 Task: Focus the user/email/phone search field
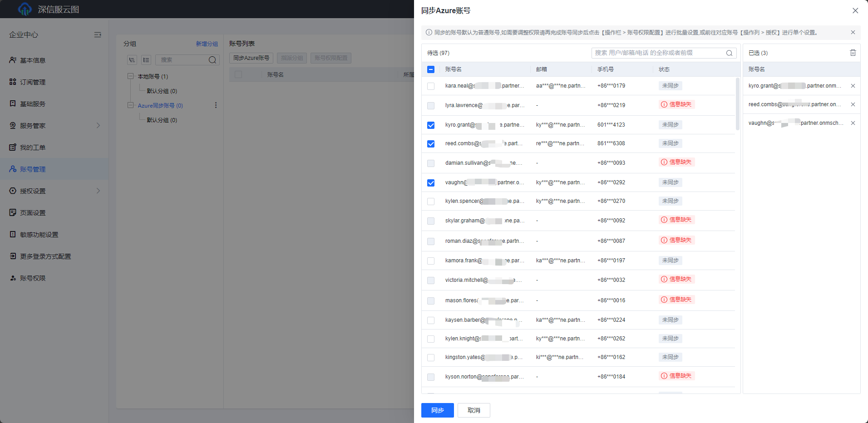658,53
